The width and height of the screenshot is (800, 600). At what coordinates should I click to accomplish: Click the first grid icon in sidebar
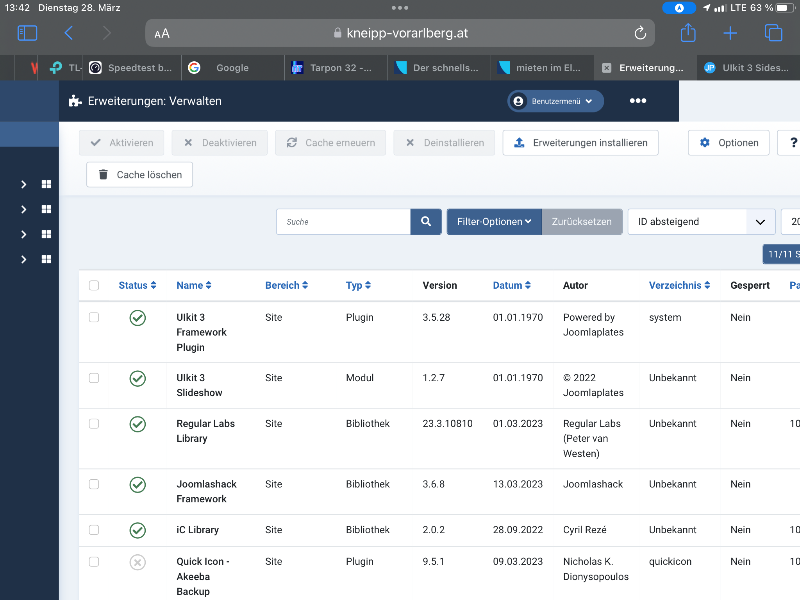click(x=46, y=184)
